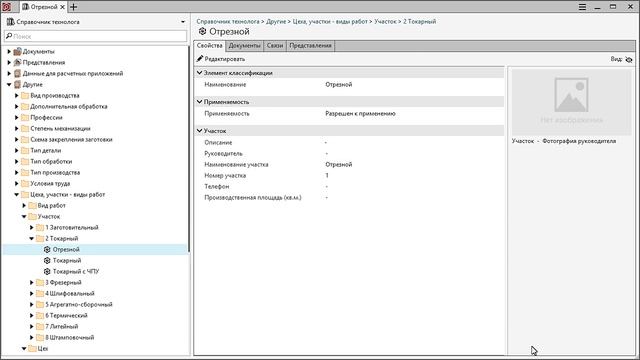The height and width of the screenshot is (360, 640).
Task: Collapse the Участок properties section
Action: (x=199, y=131)
